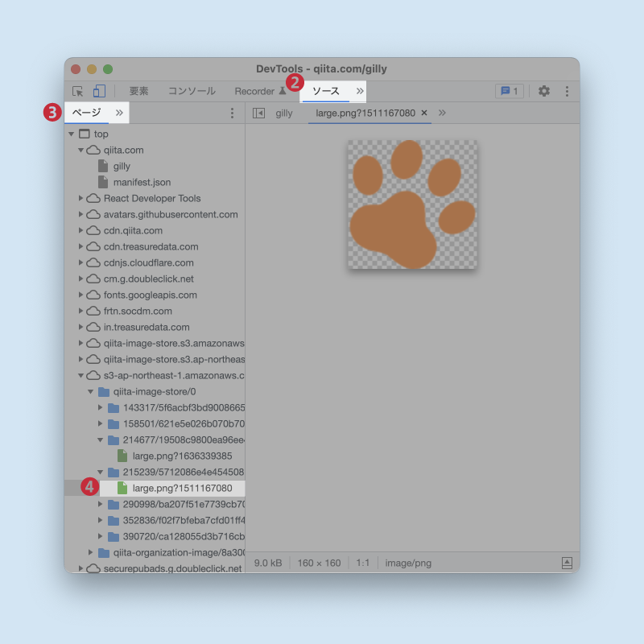Image resolution: width=644 pixels, height=644 pixels.
Task: Open the Customize DevTools three-dot menu
Action: 568,92
